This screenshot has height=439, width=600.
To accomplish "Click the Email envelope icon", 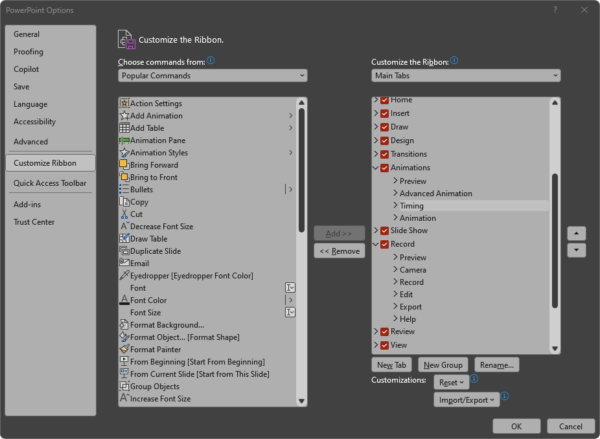I will pos(124,263).
